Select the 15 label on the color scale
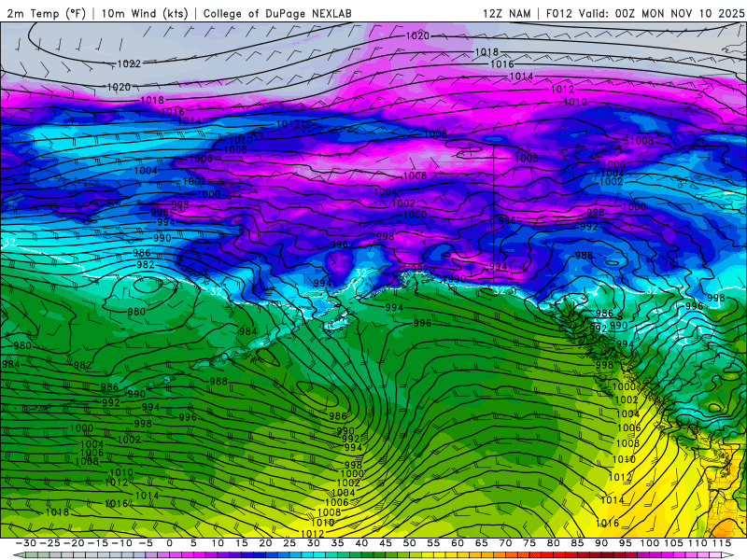Viewport: 747px width, 560px height. (242, 543)
